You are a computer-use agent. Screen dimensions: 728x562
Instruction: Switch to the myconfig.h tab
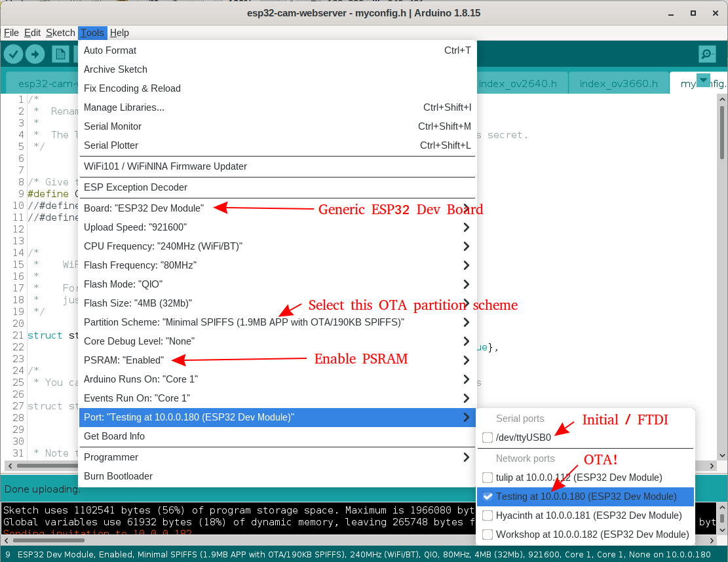(x=699, y=84)
